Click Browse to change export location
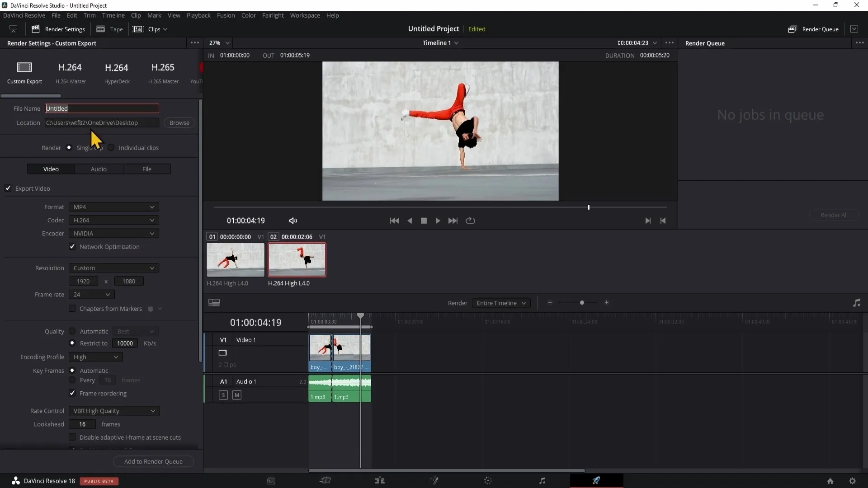This screenshot has width=868, height=488. pyautogui.click(x=179, y=123)
